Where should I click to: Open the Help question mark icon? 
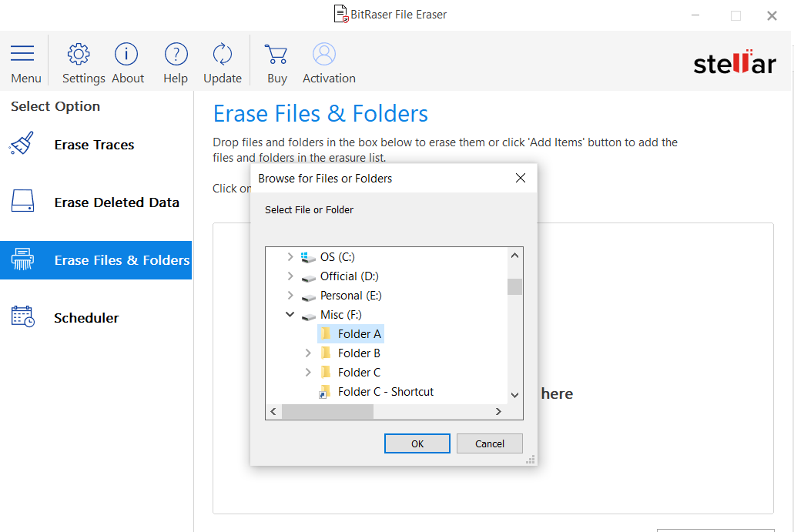pos(176,54)
